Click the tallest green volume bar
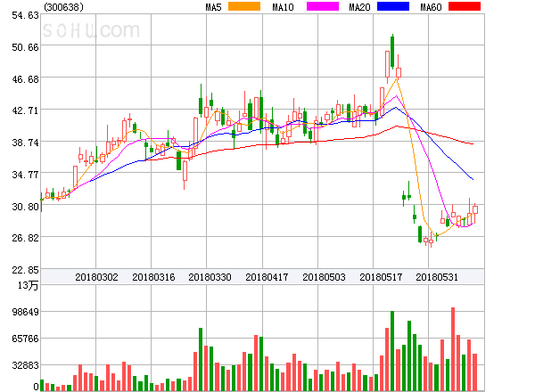Screen dimensions: 535x392 point(392,351)
